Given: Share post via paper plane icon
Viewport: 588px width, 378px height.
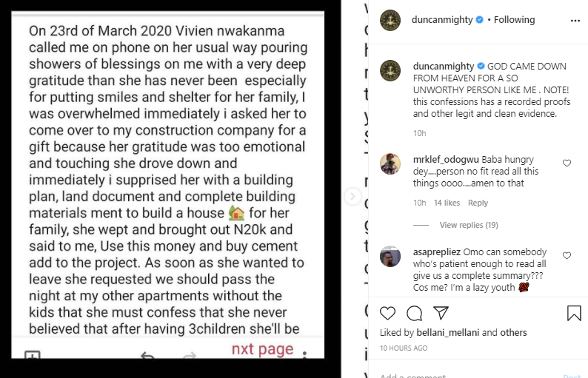Looking at the screenshot, I should coord(441,313).
